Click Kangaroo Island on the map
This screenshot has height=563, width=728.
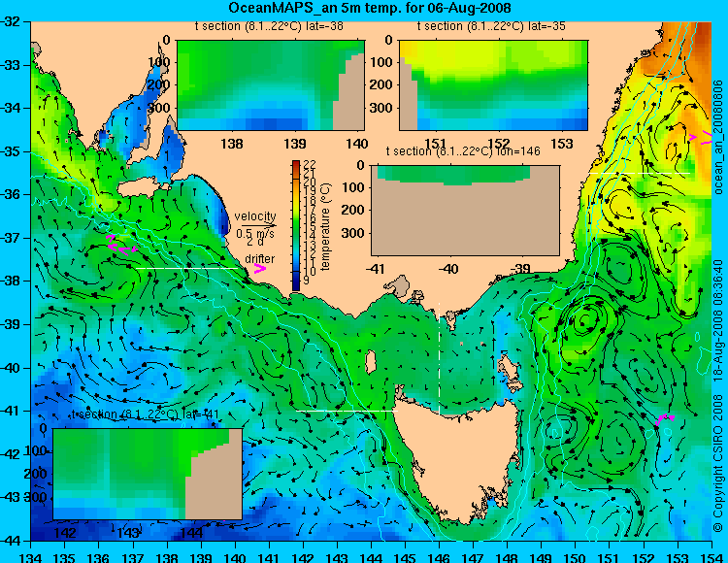click(138, 188)
